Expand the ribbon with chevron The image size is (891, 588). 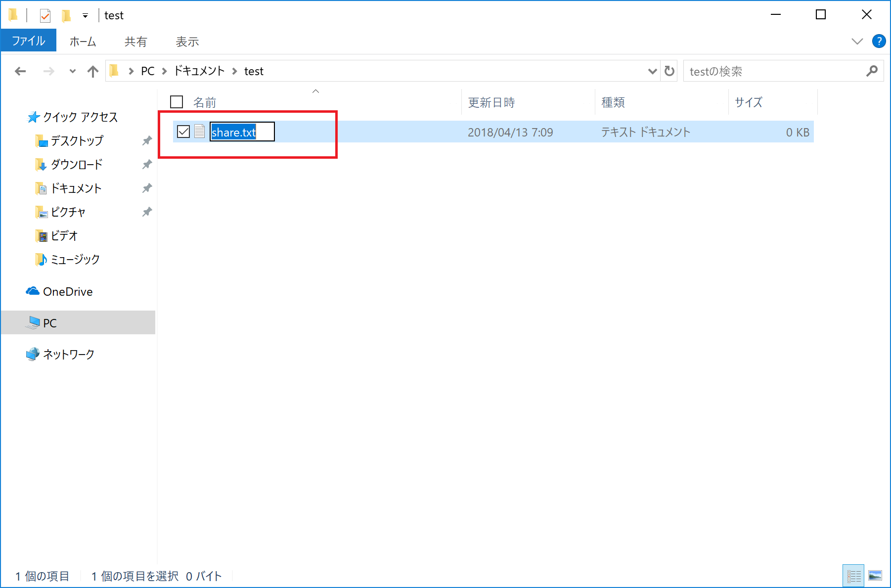click(857, 41)
